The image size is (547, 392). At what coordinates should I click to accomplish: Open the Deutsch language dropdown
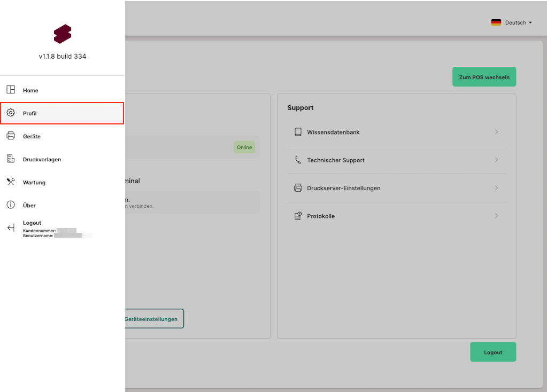512,22
